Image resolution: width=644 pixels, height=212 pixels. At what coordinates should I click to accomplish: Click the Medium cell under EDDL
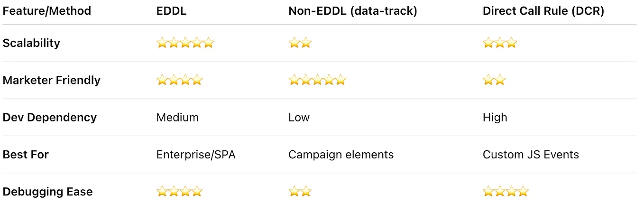[x=177, y=117]
